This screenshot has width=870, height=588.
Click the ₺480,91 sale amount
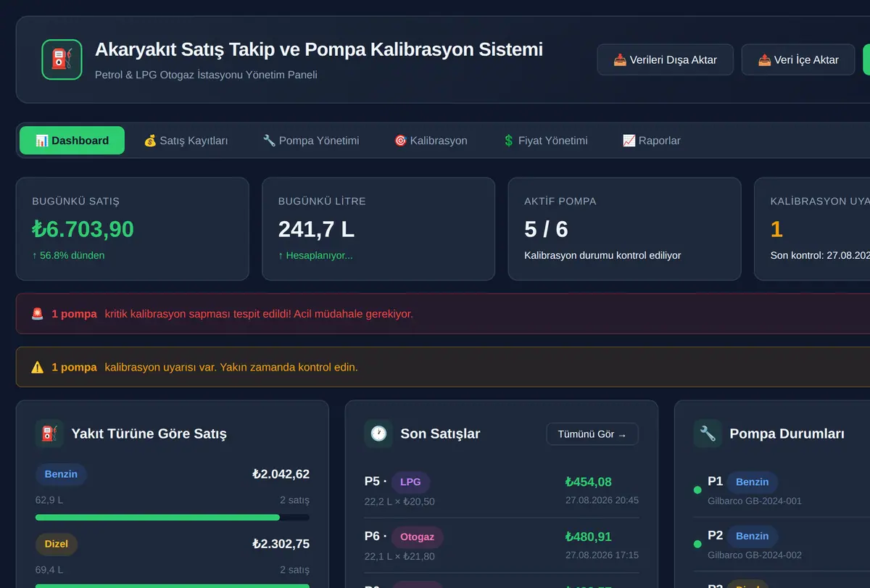[588, 537]
